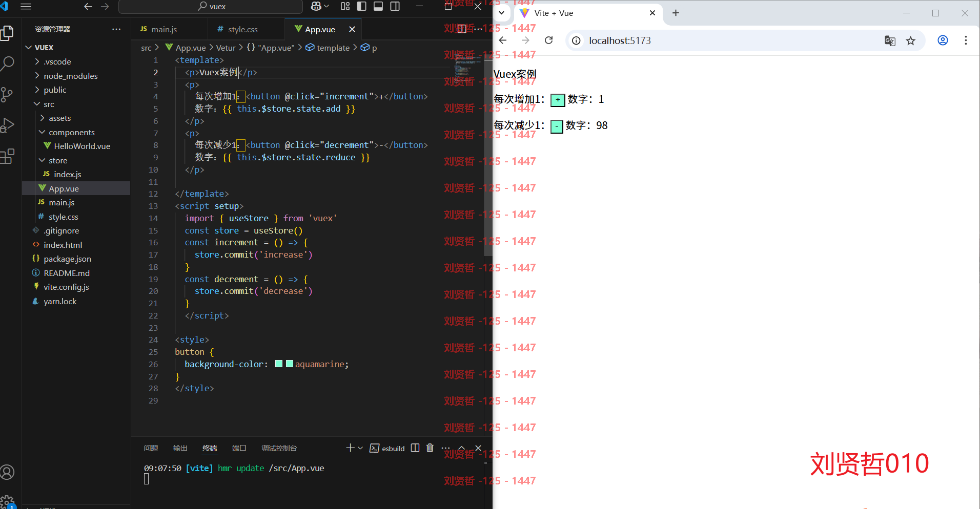Open the Google Translate icon in address bar

pyautogui.click(x=890, y=40)
